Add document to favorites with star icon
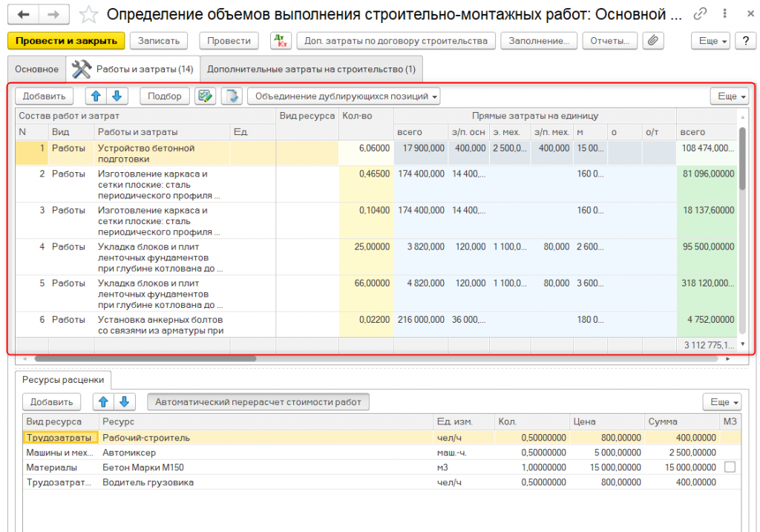The image size is (760, 532). pos(88,14)
